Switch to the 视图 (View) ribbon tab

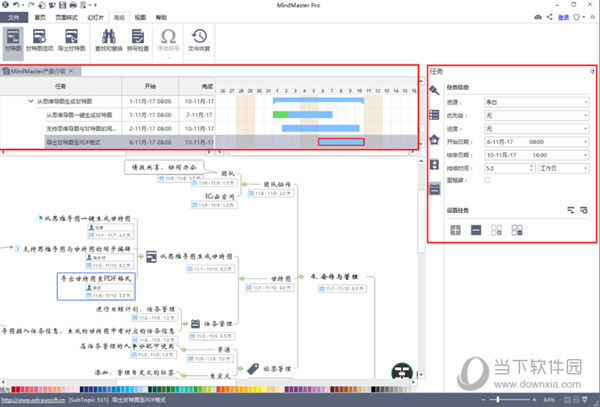point(140,17)
